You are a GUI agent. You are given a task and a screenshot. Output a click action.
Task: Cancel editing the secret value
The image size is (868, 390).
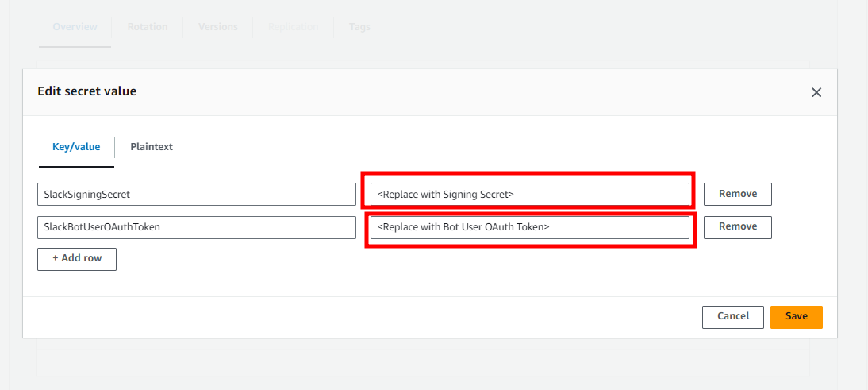pos(732,317)
